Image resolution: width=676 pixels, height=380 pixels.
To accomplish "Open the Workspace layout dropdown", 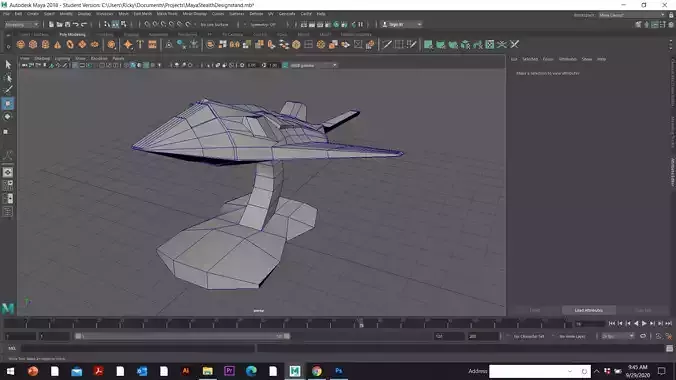I will click(632, 15).
